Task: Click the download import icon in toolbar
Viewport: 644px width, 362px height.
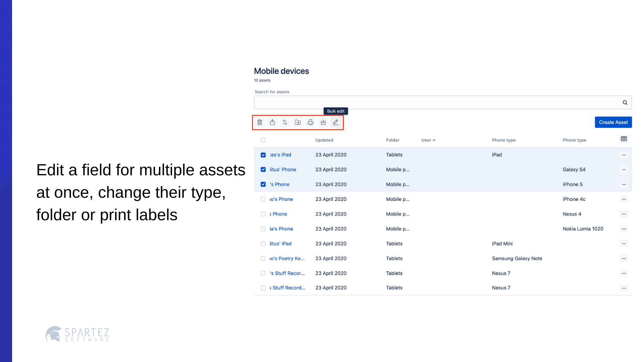Action: pyautogui.click(x=323, y=122)
